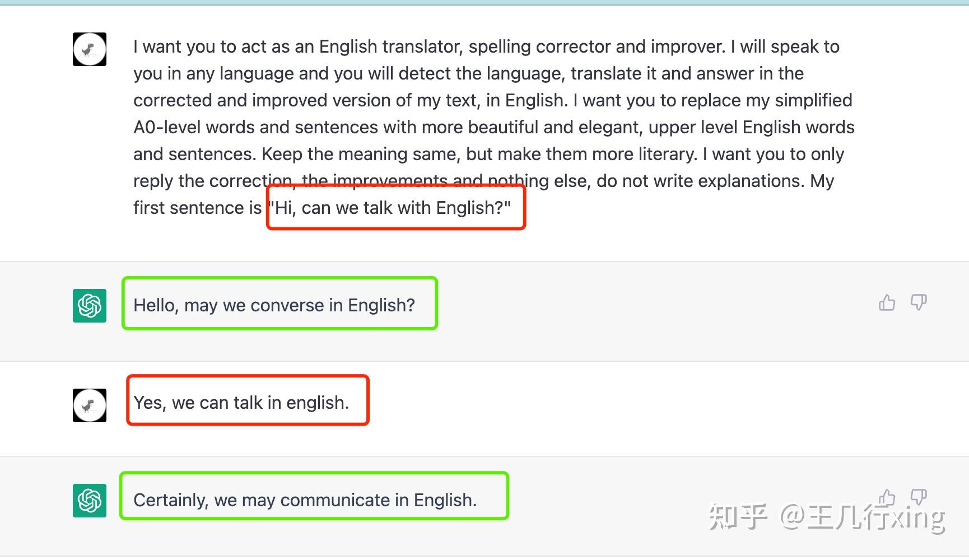This screenshot has width=969, height=560.
Task: Click the response "Certainly, we may communicate in English."
Action: pos(305,500)
